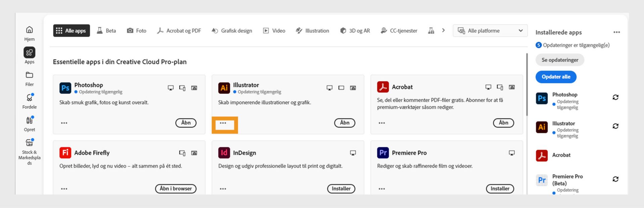The height and width of the screenshot is (208, 644).
Task: Click web platform icon on Illustrator card
Action: (x=353, y=88)
